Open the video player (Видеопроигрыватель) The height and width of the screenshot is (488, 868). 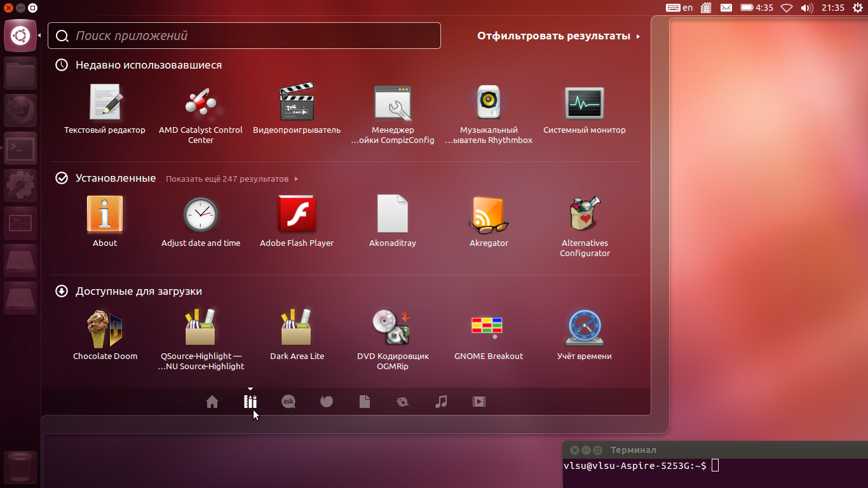point(297,109)
